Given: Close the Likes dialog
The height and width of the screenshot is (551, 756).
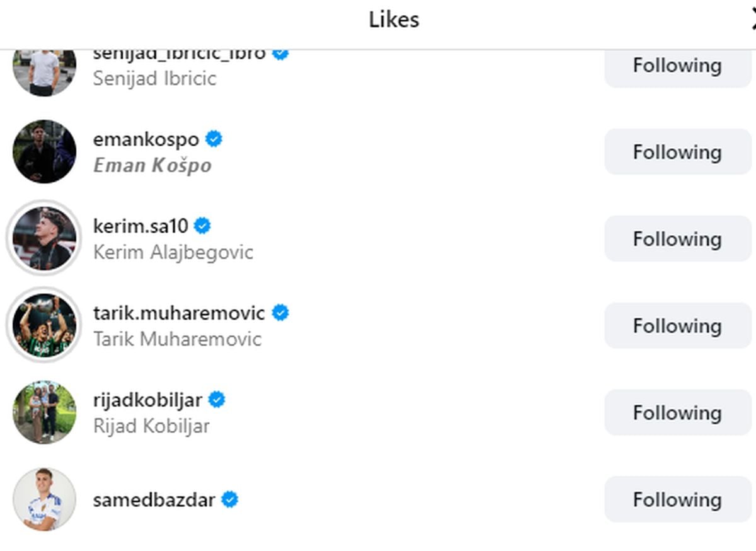Looking at the screenshot, I should [x=753, y=20].
